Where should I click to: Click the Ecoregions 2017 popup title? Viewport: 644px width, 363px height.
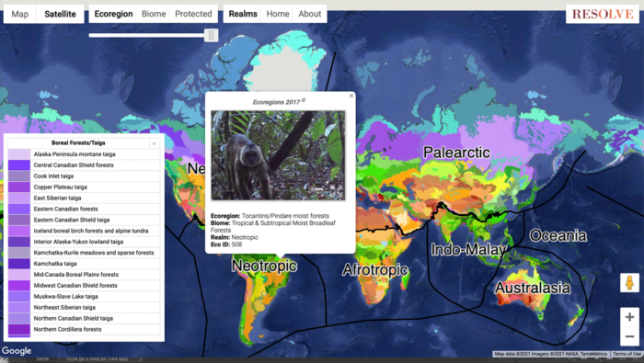279,102
